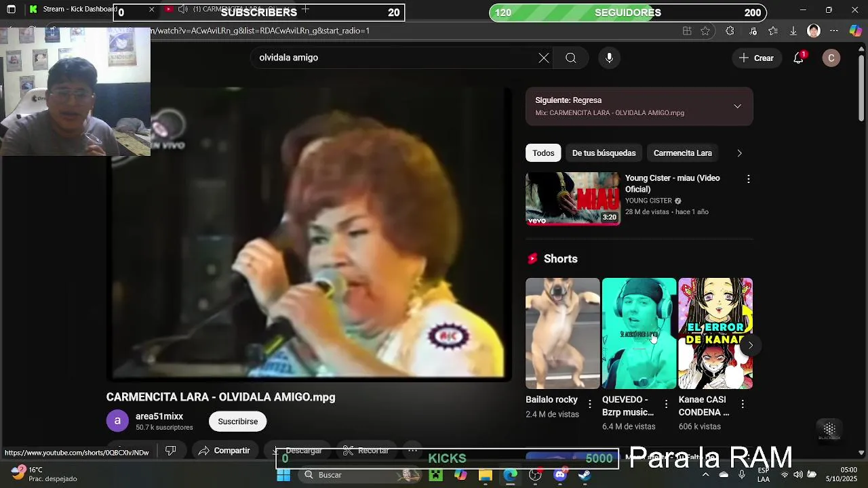
Task: Open Minecraft from the taskbar
Action: [435, 475]
